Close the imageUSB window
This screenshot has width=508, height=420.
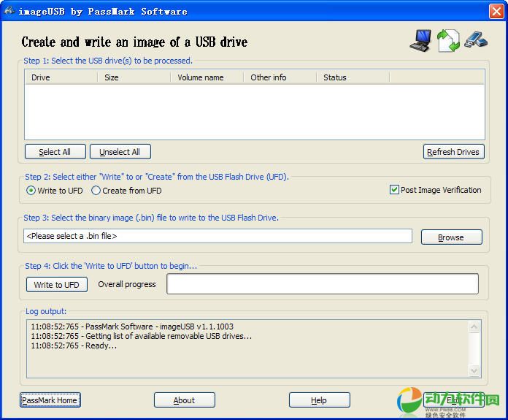point(496,11)
